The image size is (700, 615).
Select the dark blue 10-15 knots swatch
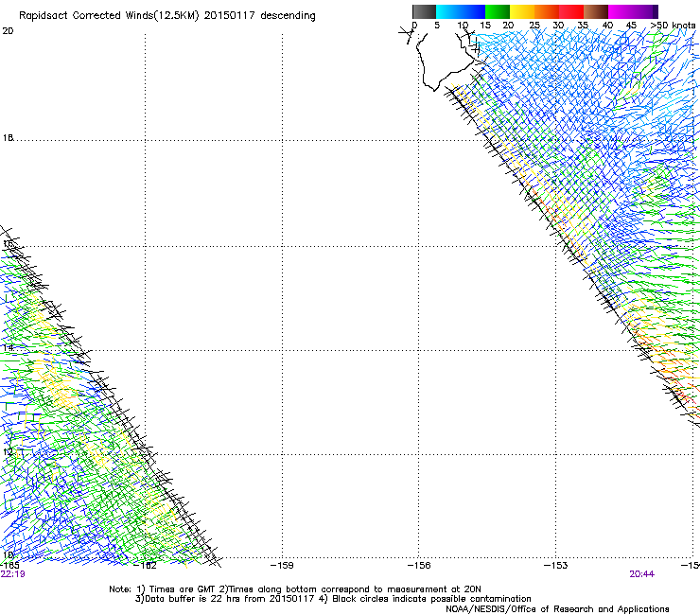point(473,11)
